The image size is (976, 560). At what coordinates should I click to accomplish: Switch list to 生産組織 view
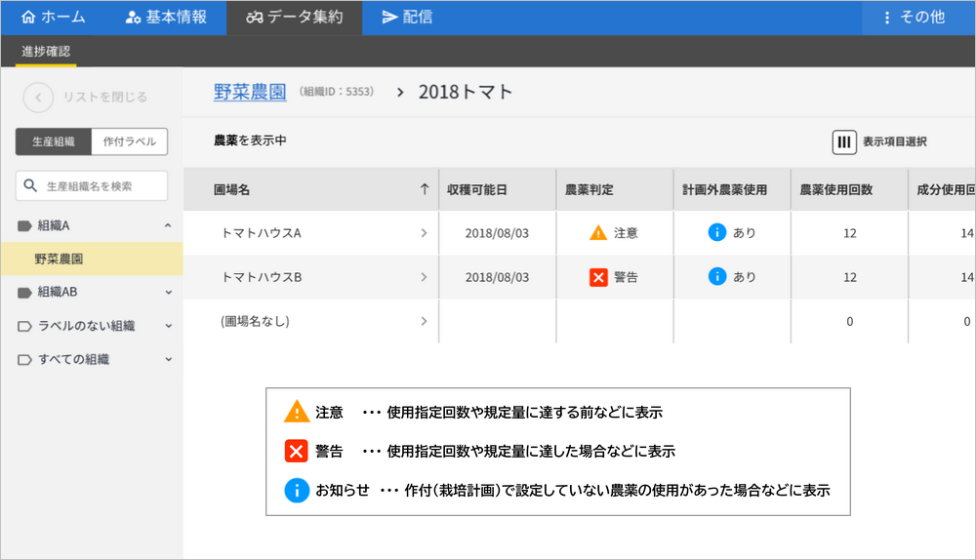(x=54, y=141)
